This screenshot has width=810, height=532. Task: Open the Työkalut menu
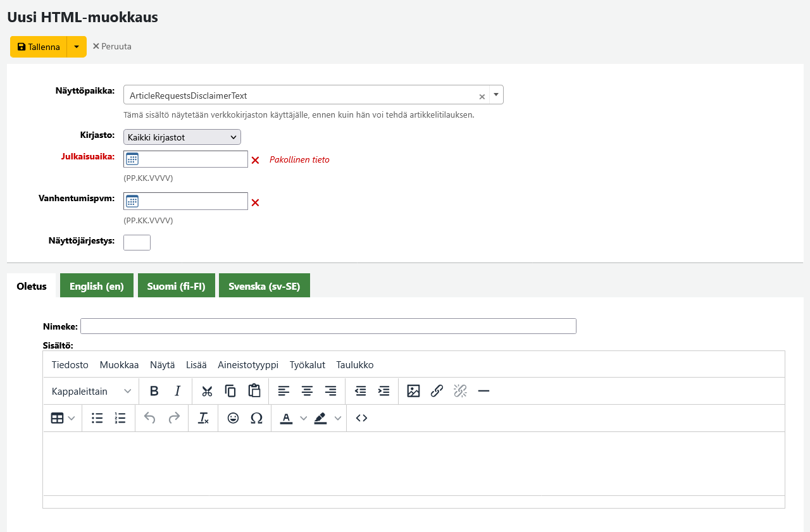coord(307,365)
